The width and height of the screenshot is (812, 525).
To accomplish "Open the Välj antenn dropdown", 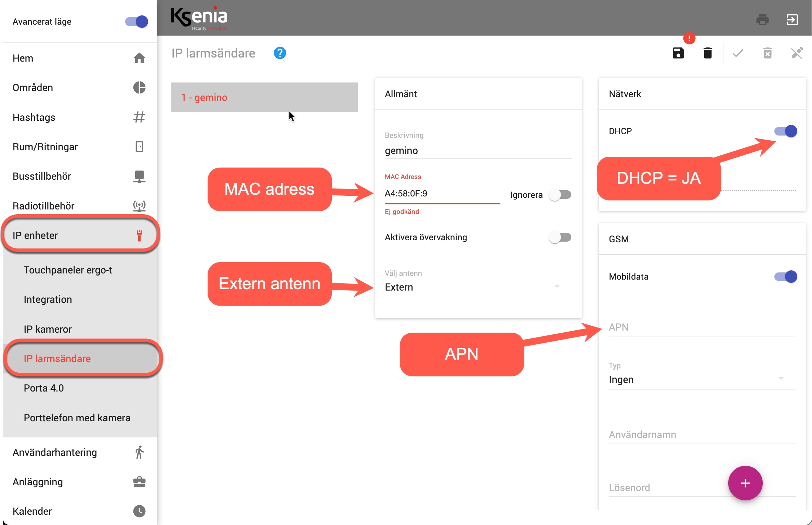I will (478, 287).
